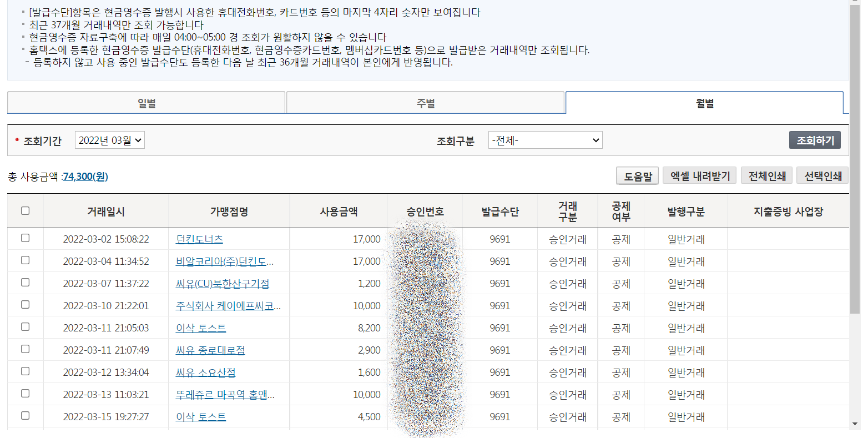The image size is (868, 438).
Task: Check the 2022-03-11 21:07:49 row checkbox
Action: tap(25, 349)
